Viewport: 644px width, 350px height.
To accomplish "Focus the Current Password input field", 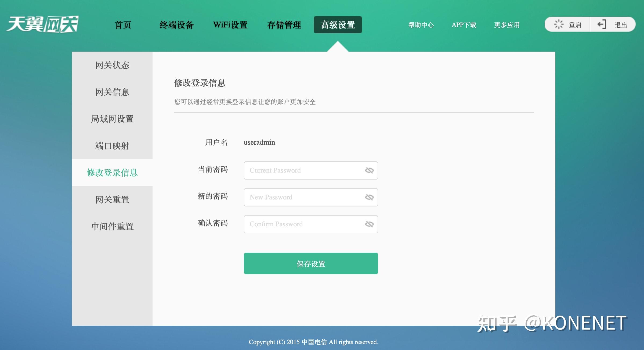I will (x=311, y=170).
